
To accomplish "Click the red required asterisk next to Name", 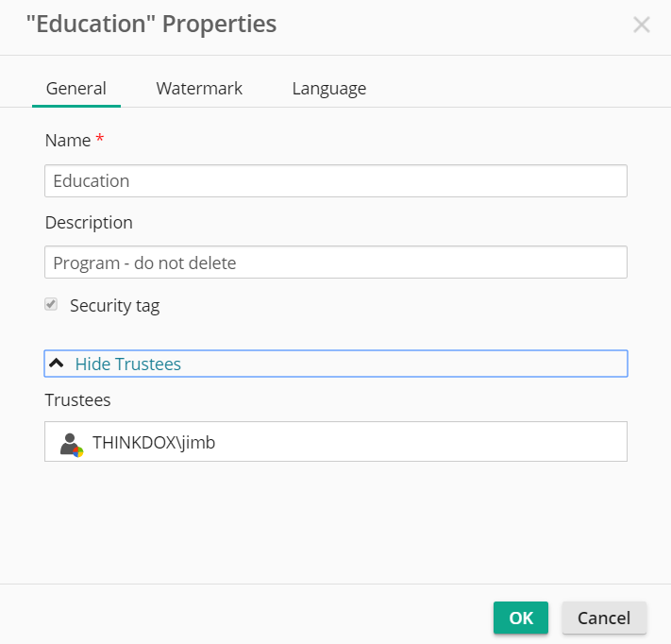I will [x=100, y=138].
